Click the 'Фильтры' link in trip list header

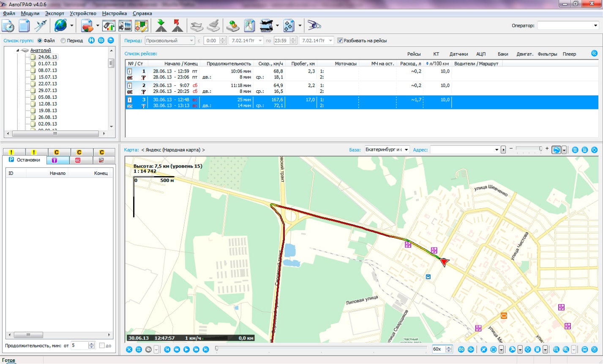[x=548, y=54]
